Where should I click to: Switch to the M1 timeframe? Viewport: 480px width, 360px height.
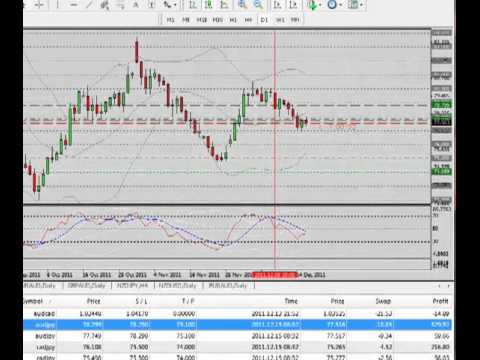[x=170, y=20]
